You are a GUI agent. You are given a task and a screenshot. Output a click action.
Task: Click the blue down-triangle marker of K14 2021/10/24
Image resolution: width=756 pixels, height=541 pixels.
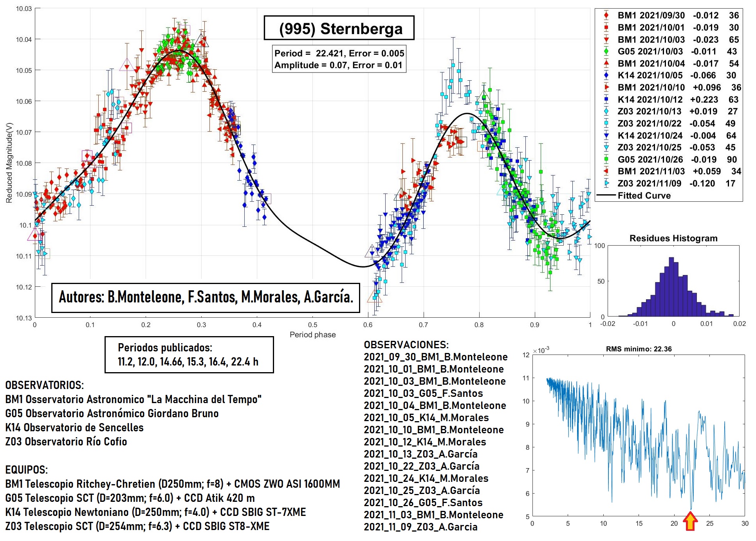(x=606, y=136)
